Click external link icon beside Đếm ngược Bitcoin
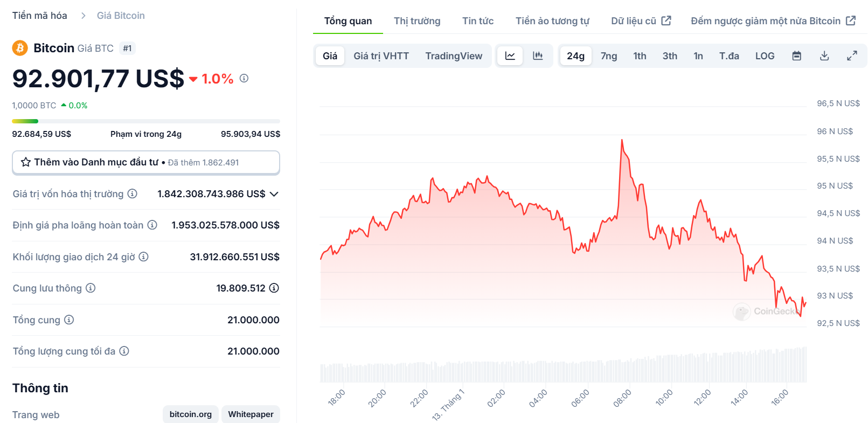868x423 pixels. (x=851, y=20)
